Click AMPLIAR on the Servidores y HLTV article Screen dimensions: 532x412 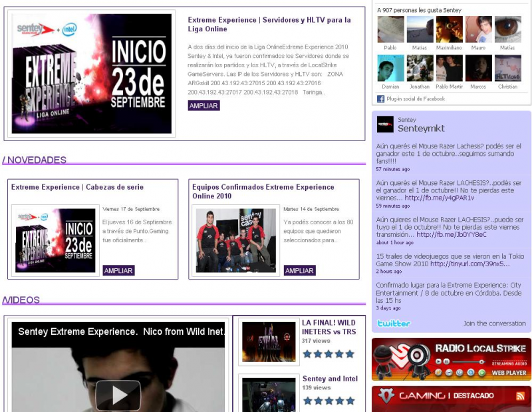[x=203, y=106]
